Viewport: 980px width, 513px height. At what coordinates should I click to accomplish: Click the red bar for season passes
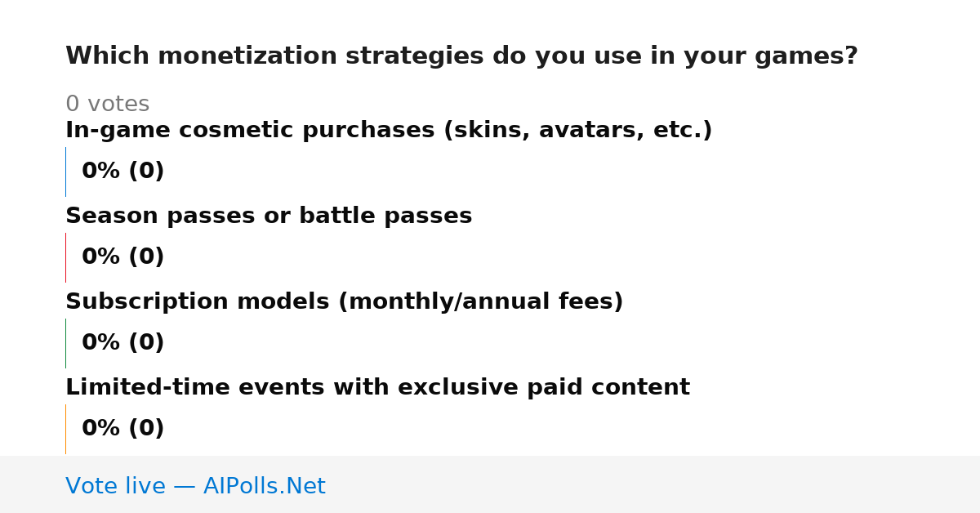[65, 257]
